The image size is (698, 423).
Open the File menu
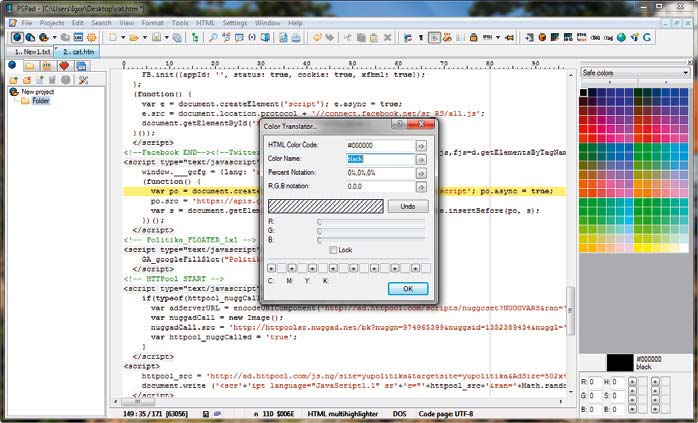27,23
